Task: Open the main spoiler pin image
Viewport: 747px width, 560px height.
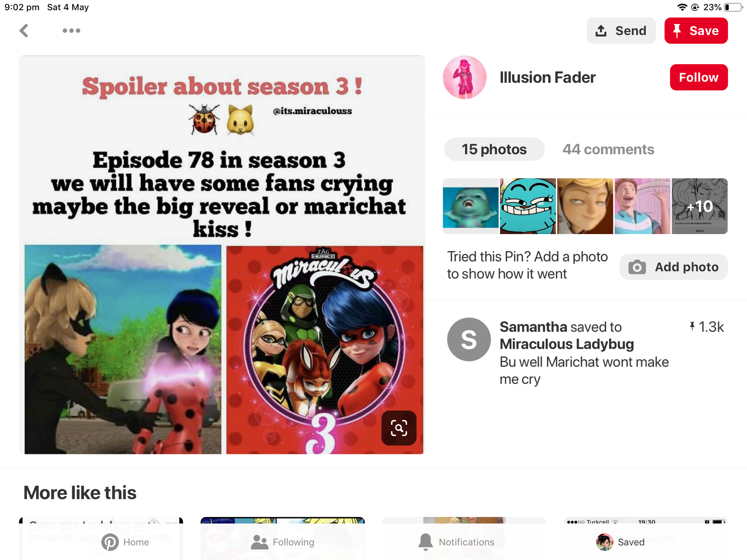Action: (x=222, y=255)
